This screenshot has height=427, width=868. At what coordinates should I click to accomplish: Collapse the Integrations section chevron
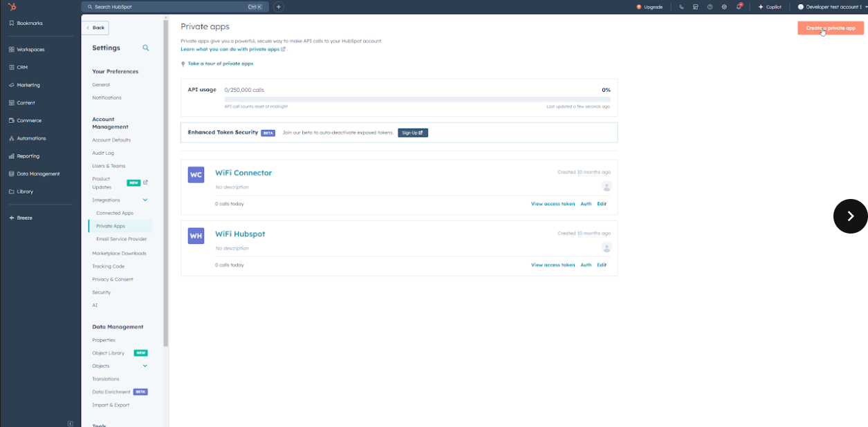(145, 200)
